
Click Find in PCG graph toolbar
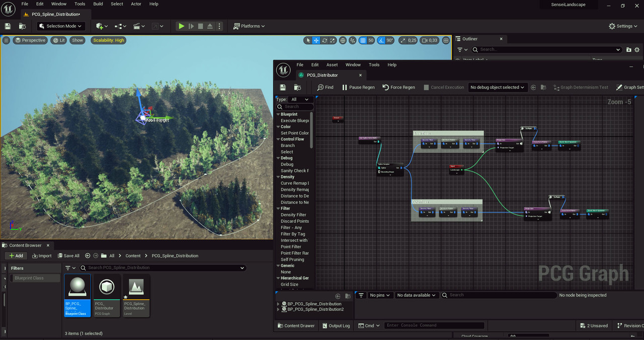click(326, 87)
